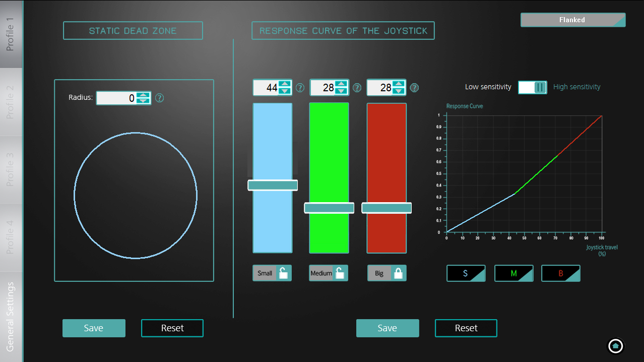644x362 pixels.
Task: Click the green Medium slider handle
Action: [x=329, y=208]
